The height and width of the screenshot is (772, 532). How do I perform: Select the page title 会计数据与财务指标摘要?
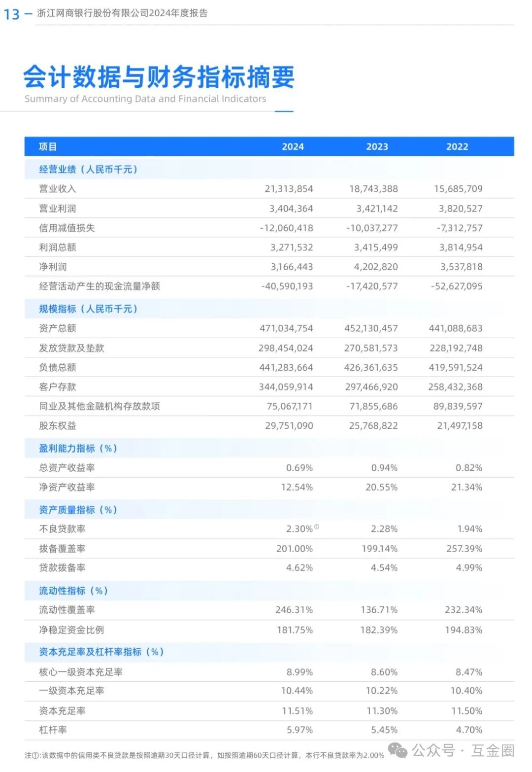click(x=159, y=77)
